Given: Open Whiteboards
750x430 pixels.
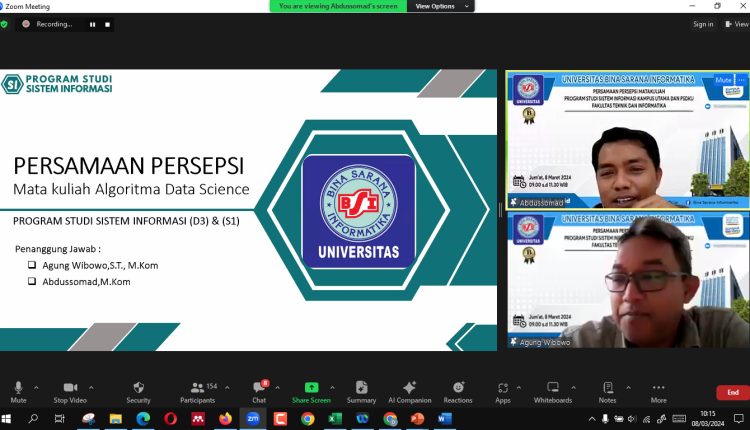Looking at the screenshot, I should (553, 392).
